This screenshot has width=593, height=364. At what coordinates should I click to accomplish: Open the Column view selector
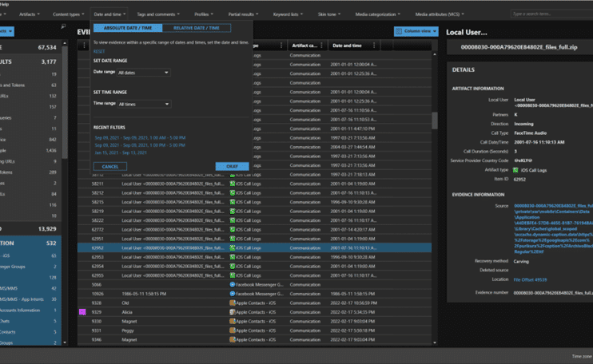tap(416, 31)
